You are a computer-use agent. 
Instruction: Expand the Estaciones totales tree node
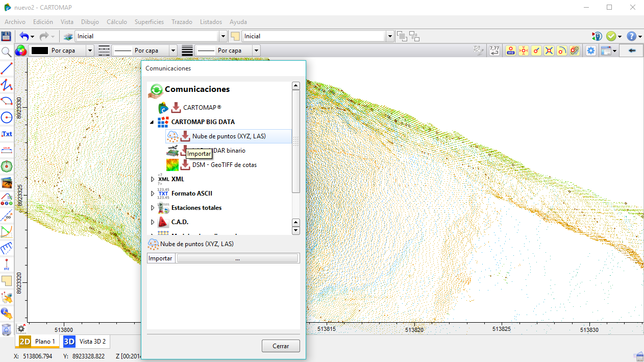pos(152,208)
